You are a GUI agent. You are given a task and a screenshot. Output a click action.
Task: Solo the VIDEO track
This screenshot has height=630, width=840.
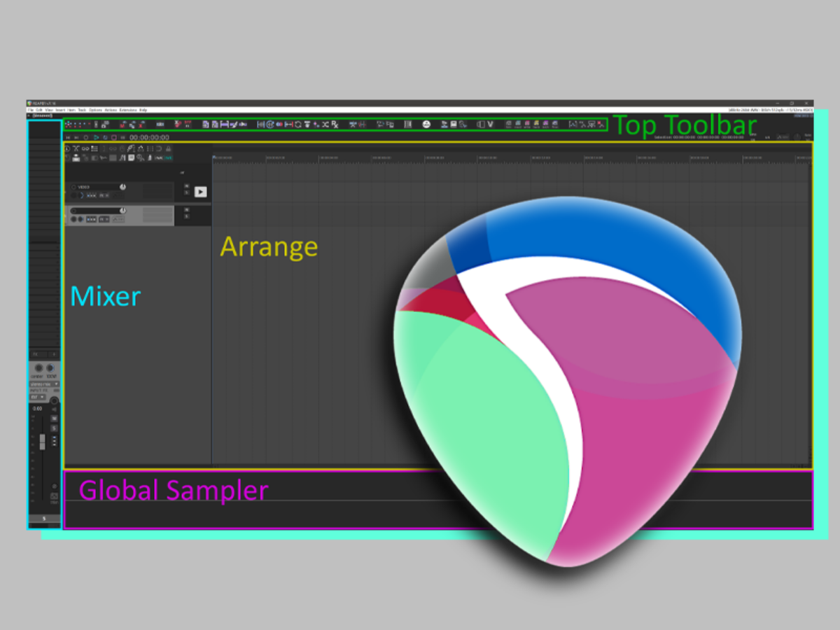tap(187, 192)
